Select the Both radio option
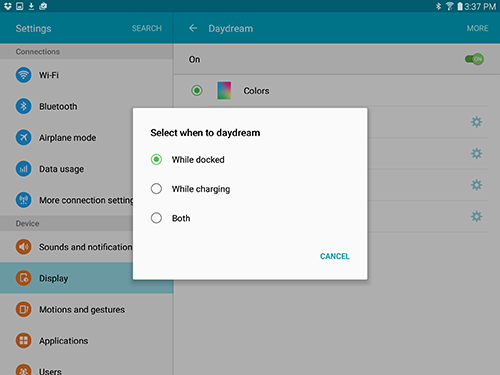500x375 pixels. (x=156, y=218)
